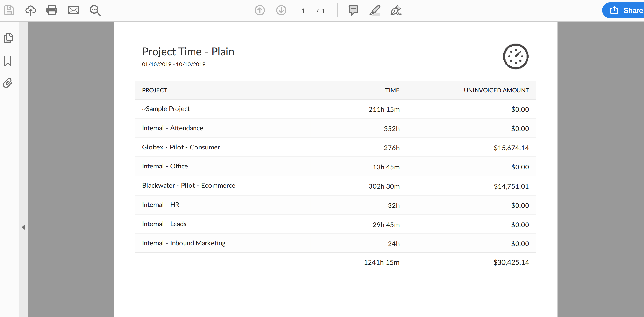Open the Attachments panel
Image resolution: width=644 pixels, height=317 pixels.
point(8,83)
